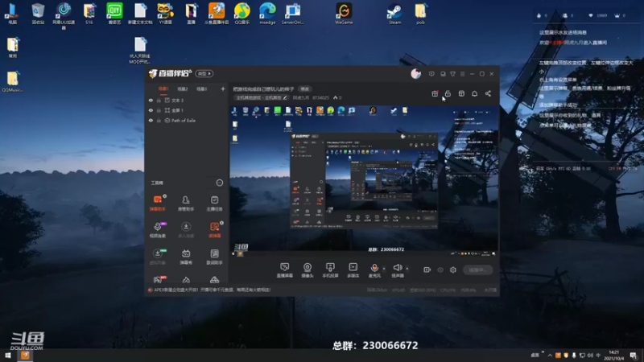The image size is (644, 362).
Task: Switch to the third scene tab
Action: click(202, 88)
